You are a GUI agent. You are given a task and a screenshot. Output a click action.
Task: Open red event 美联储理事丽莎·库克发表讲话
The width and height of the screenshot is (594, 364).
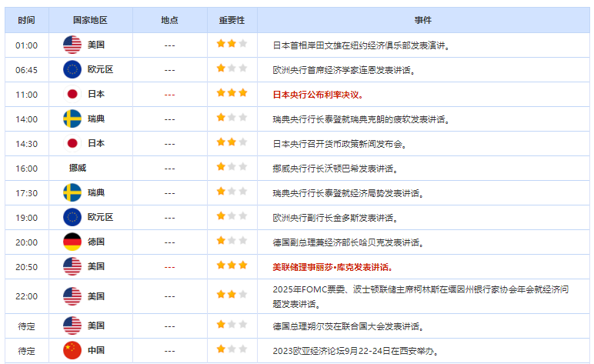(x=332, y=267)
